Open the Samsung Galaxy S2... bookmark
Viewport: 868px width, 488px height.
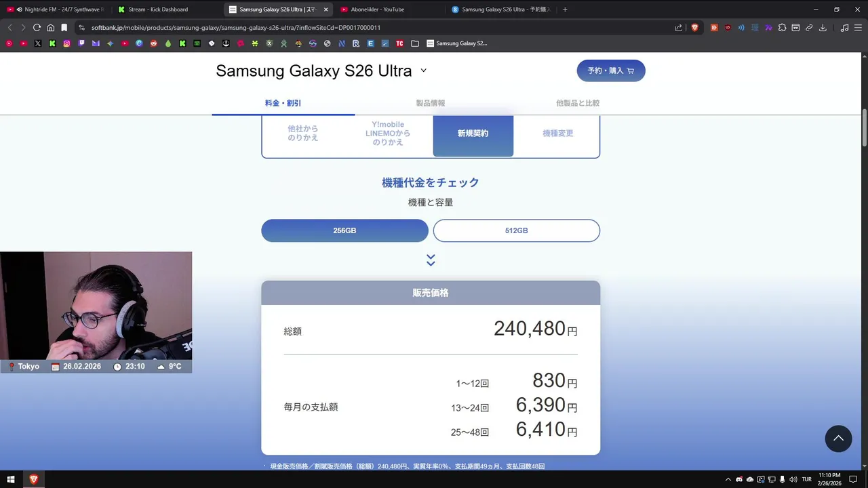[457, 43]
